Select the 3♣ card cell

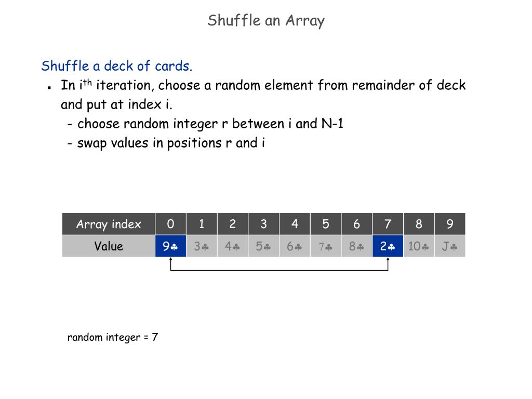pyautogui.click(x=202, y=246)
